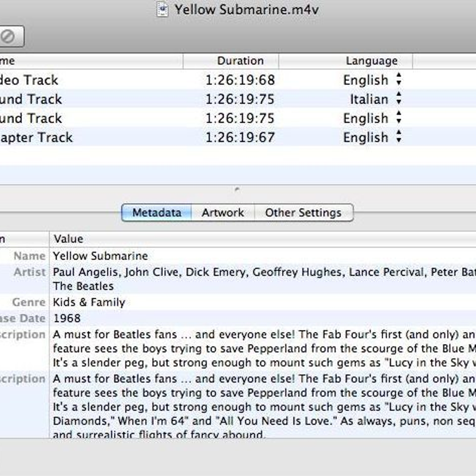Image resolution: width=476 pixels, height=476 pixels.
Task: Click the m4v file icon in title bar
Action: click(162, 10)
